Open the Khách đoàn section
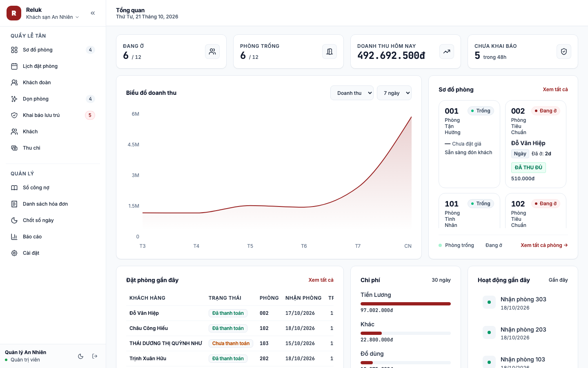The height and width of the screenshot is (368, 588). point(53,83)
